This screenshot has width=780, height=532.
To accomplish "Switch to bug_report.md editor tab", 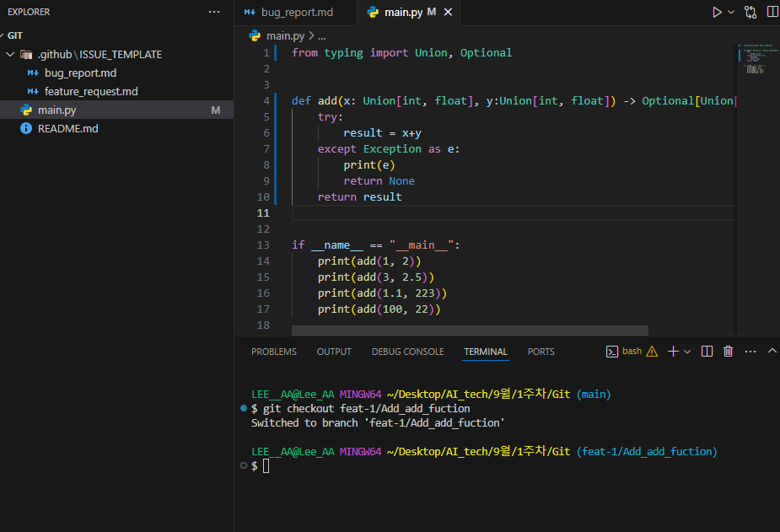I will [297, 13].
